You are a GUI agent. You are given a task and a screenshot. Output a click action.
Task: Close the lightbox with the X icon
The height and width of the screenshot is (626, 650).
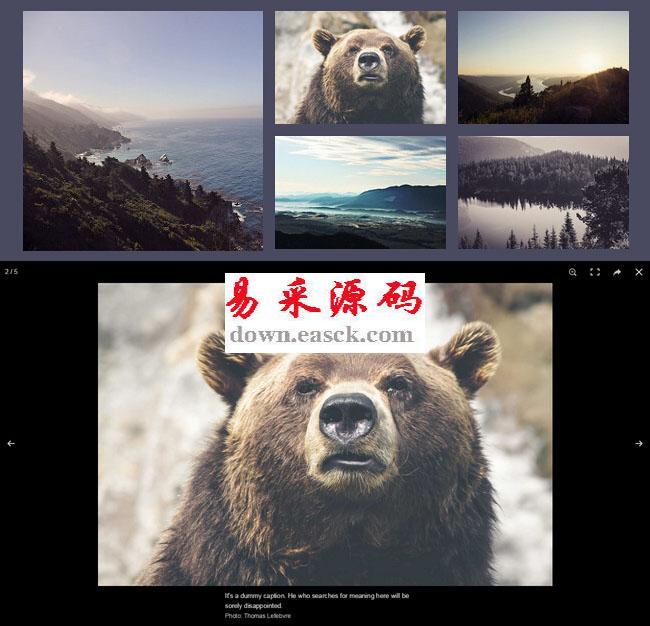coord(639,272)
